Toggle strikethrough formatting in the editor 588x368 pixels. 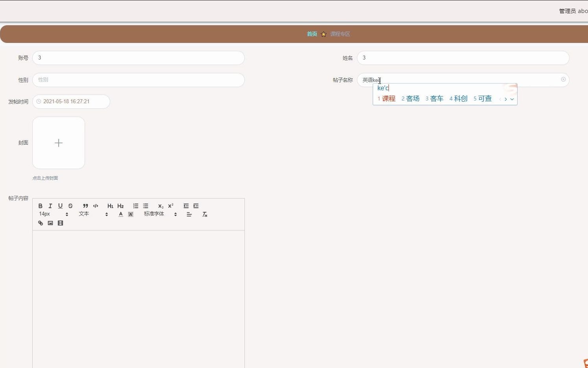(x=70, y=206)
